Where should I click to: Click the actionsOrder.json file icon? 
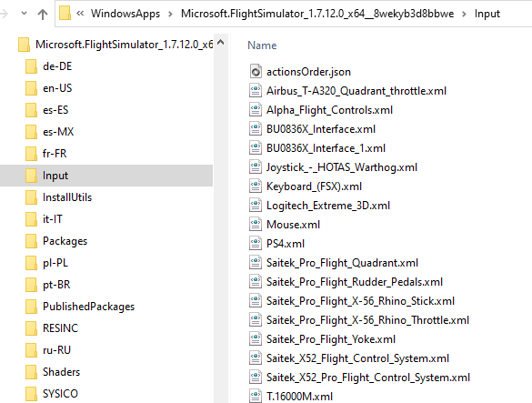coord(256,71)
